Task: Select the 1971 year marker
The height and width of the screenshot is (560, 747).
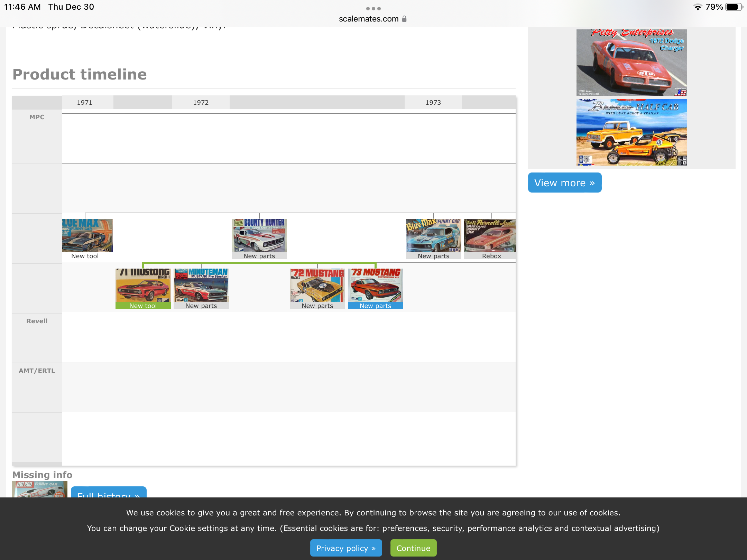Action: click(x=85, y=103)
